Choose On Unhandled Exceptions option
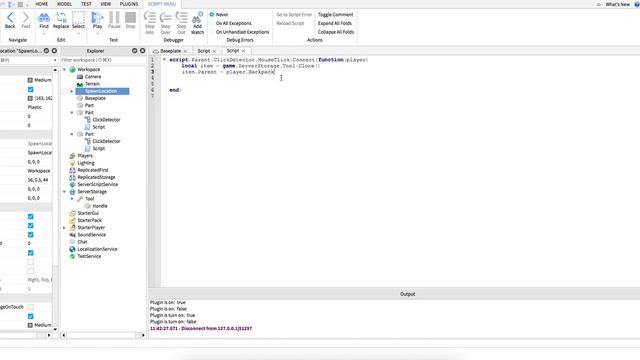The width and height of the screenshot is (640, 360). click(242, 32)
